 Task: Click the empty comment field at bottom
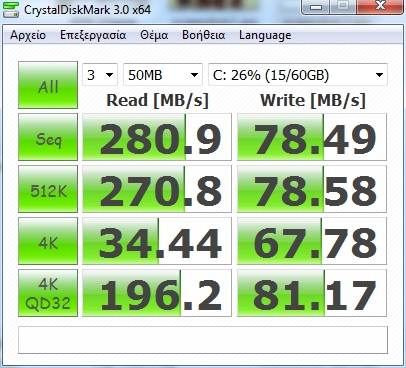[x=203, y=340]
